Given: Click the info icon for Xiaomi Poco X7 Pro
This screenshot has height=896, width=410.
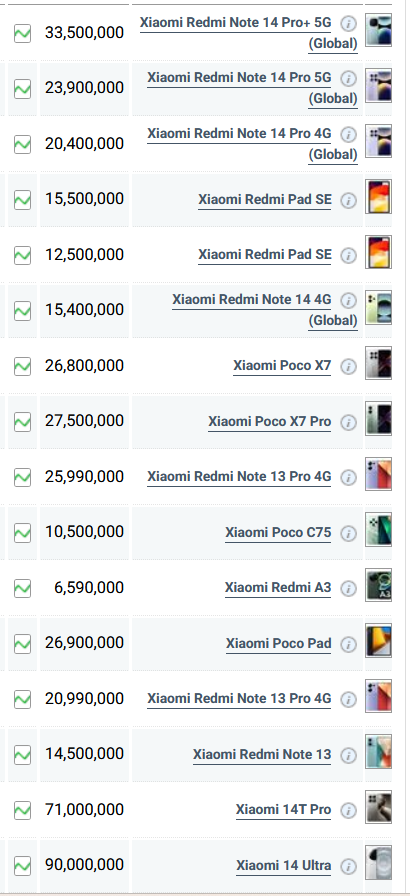Looking at the screenshot, I should [x=348, y=422].
